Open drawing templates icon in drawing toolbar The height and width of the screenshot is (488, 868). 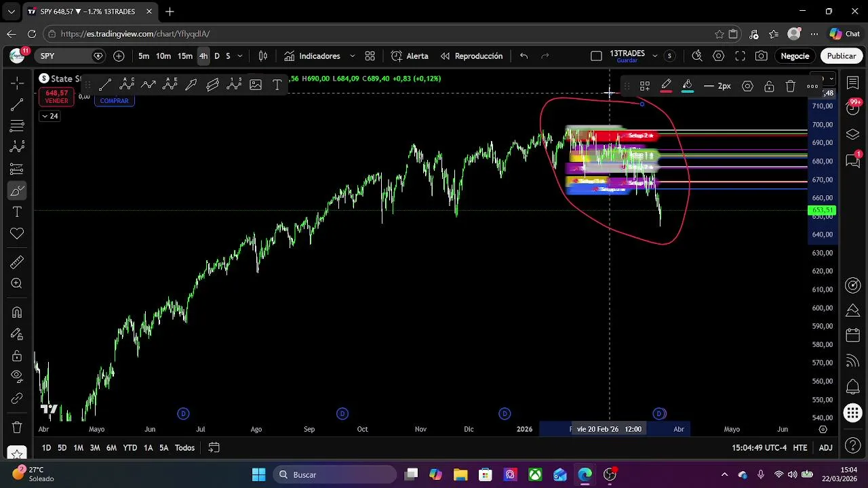point(645,86)
